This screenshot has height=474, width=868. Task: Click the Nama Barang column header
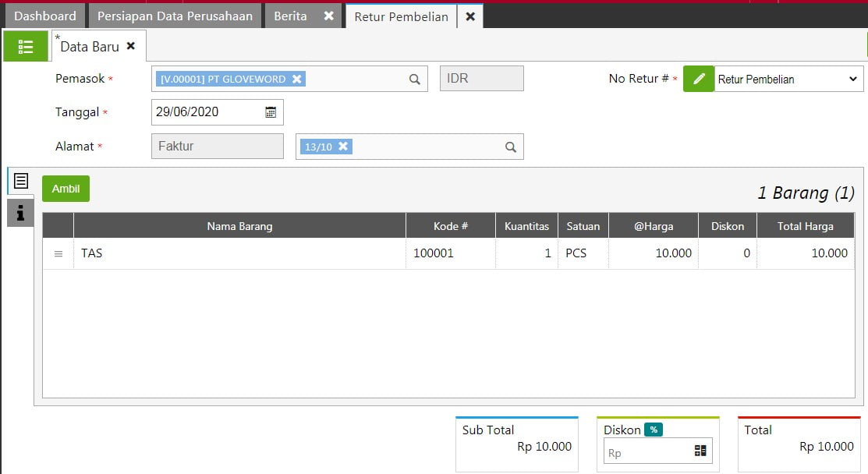pos(239,226)
